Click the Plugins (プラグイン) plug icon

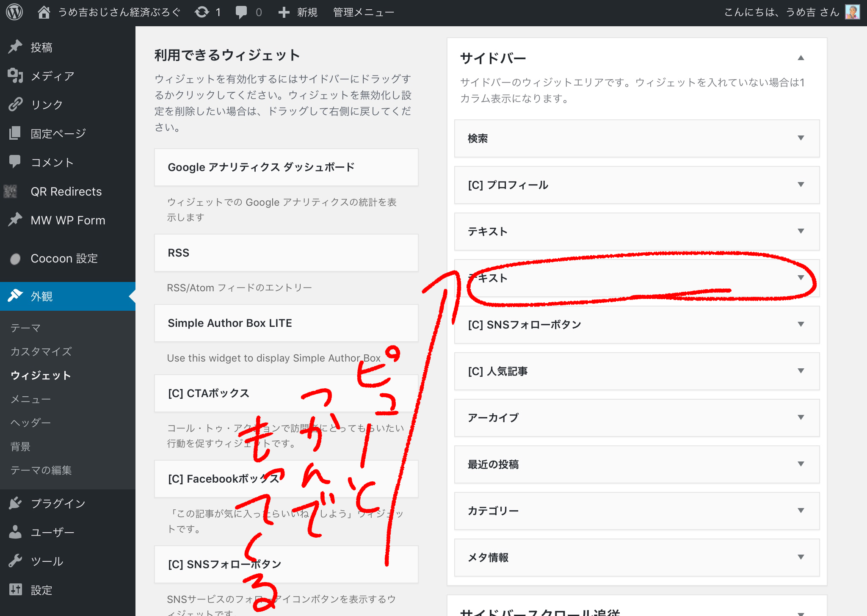(15, 503)
